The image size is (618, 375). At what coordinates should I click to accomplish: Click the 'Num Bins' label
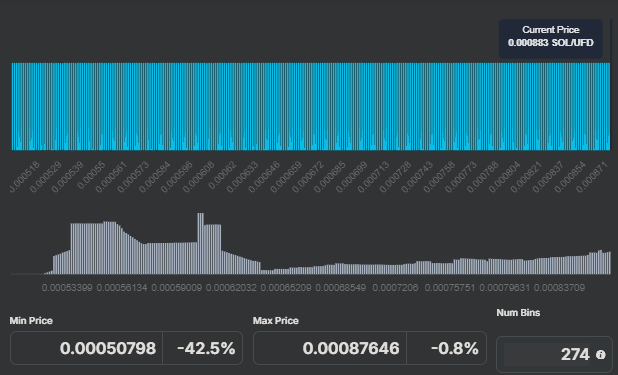(x=518, y=313)
